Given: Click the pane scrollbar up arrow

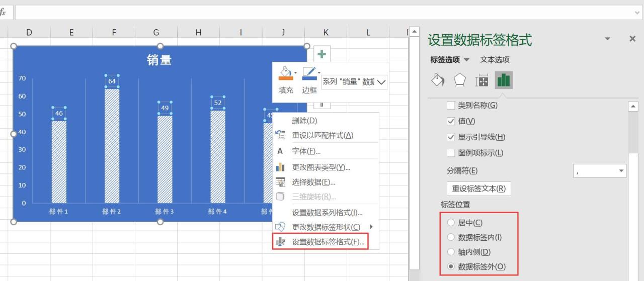Looking at the screenshot, I should pyautogui.click(x=633, y=106).
